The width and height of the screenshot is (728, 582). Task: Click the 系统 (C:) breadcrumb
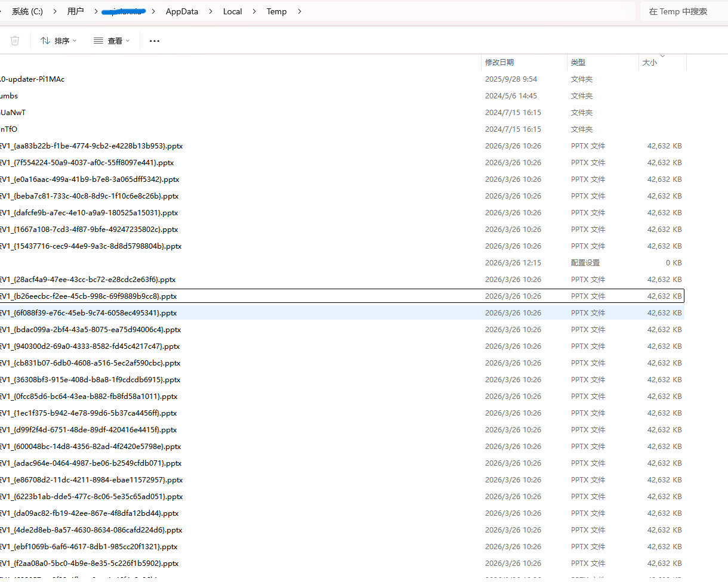pos(27,11)
